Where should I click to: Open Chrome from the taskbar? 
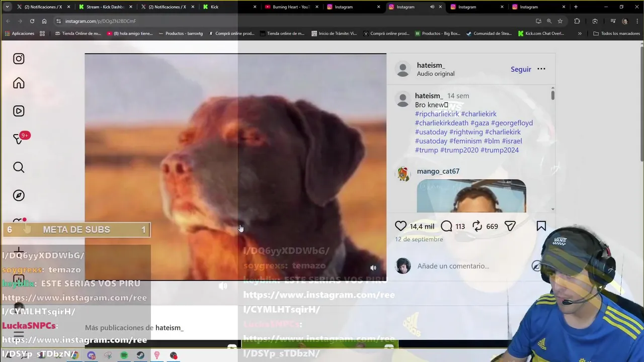pyautogui.click(x=75, y=355)
